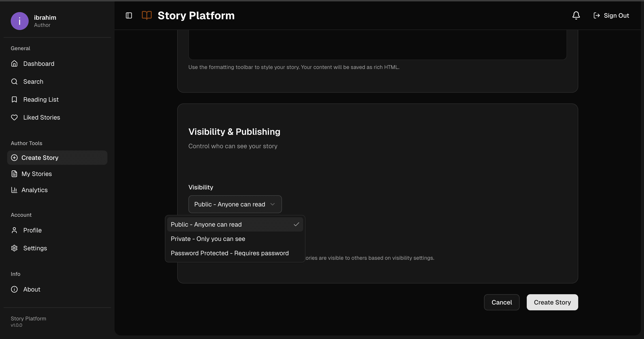
Task: Select Password Protected option
Action: point(230,253)
